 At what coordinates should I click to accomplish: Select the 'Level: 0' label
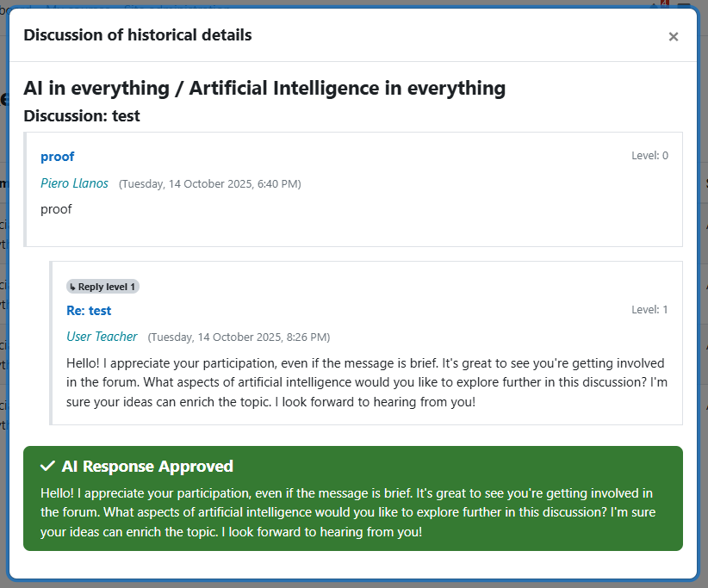point(649,156)
